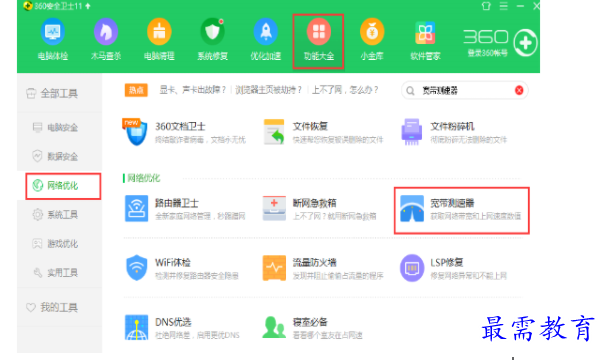Screen dimensions: 603x360
Task: Open 断网急救箱 first-aid icon
Action: [274, 208]
